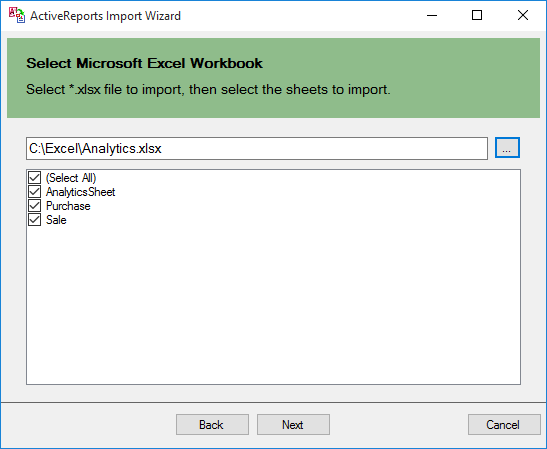This screenshot has width=547, height=449.
Task: Toggle the AnalyticsSheet checkbox
Action: (x=35, y=192)
